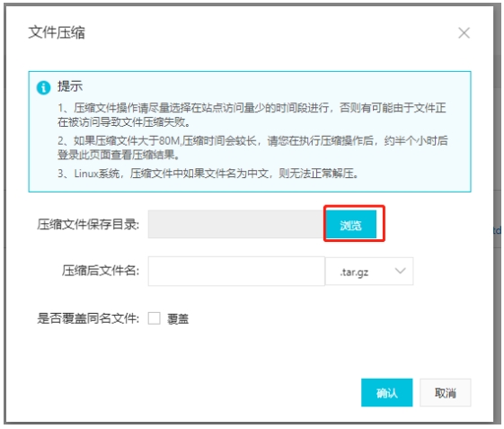Click the chevron arrow in the format selector
Viewport: 504px width, 429px height.
400,271
